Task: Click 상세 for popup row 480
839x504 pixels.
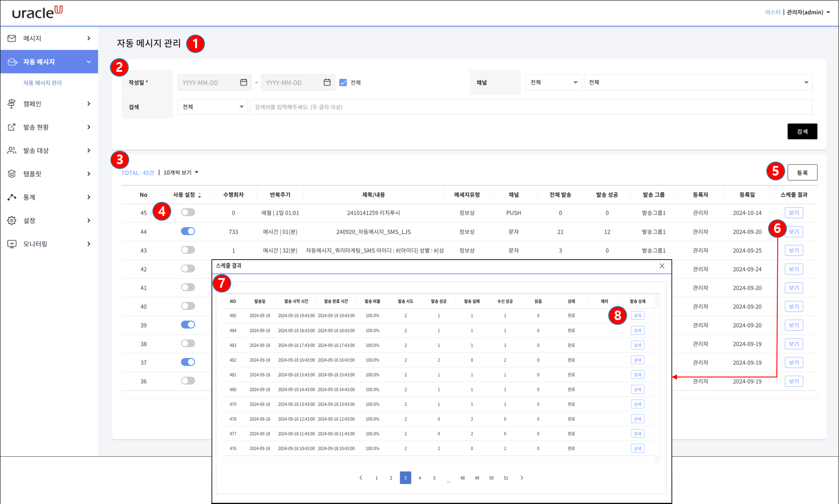Action: point(638,389)
